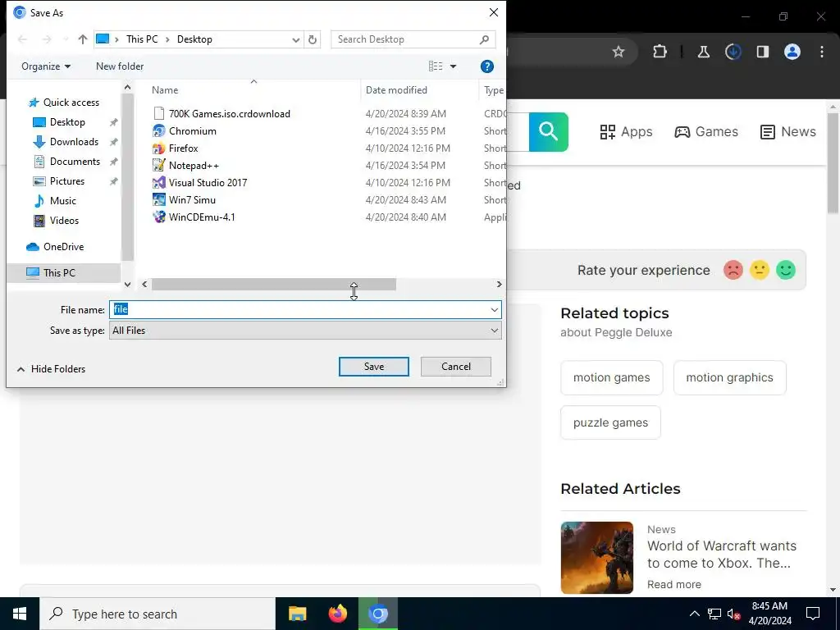Select Desktop in Quick access
This screenshot has width=840, height=630.
[x=67, y=122]
